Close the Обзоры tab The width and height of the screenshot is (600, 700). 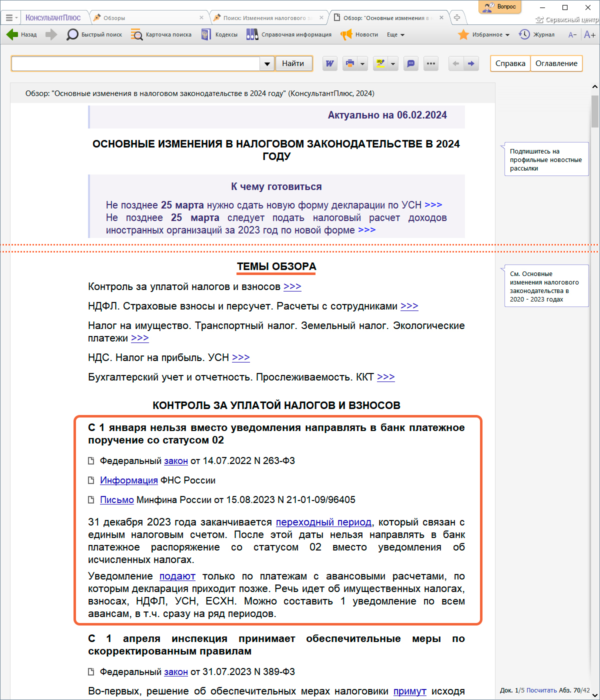[x=201, y=17]
